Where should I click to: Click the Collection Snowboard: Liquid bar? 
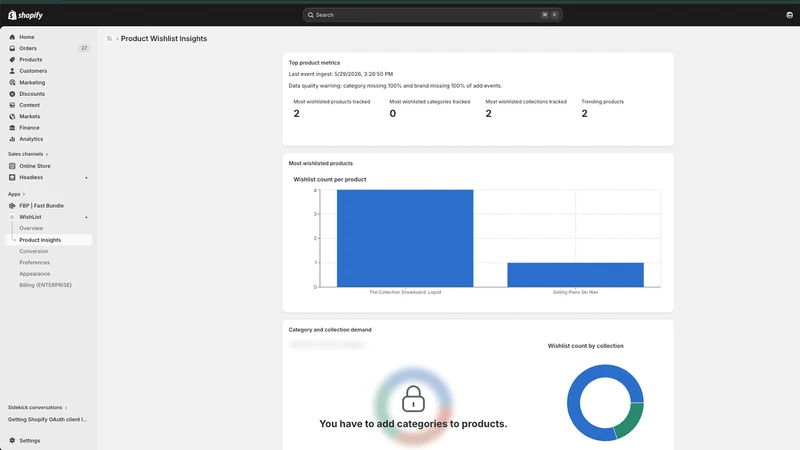point(405,238)
